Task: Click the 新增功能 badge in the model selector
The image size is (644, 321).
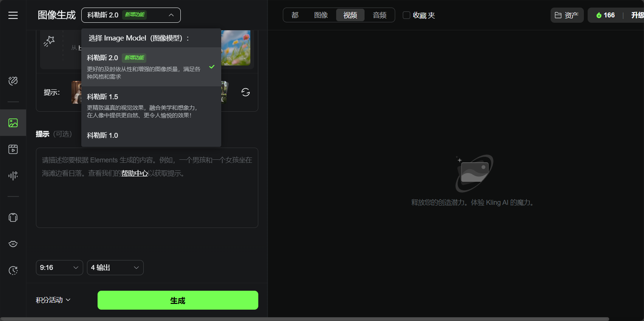Action: coord(135,15)
